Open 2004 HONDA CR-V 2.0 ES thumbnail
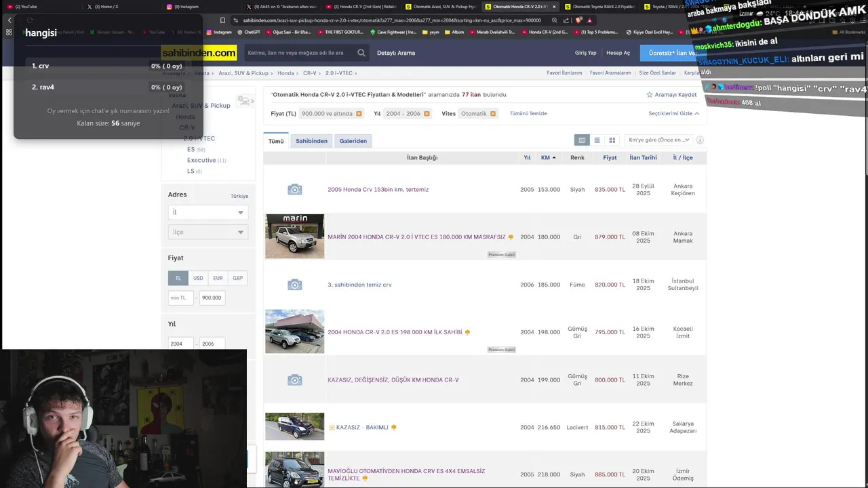Image resolution: width=868 pixels, height=488 pixels. pyautogui.click(x=294, y=331)
